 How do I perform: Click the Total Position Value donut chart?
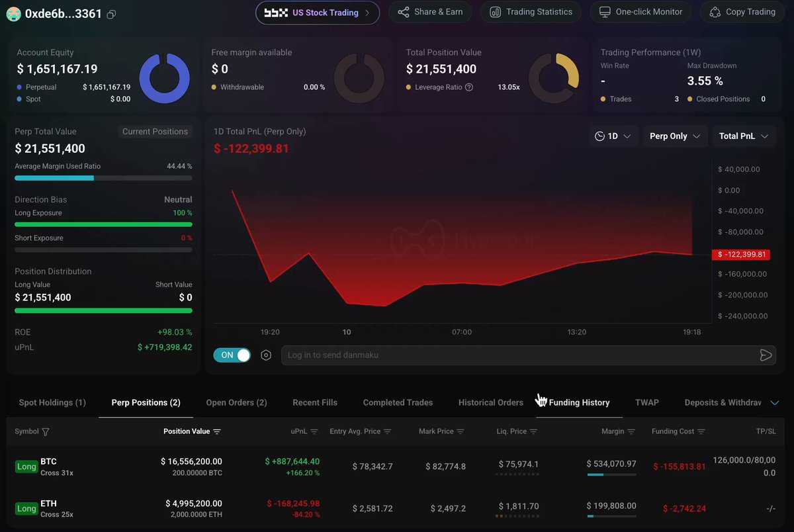[x=554, y=77]
